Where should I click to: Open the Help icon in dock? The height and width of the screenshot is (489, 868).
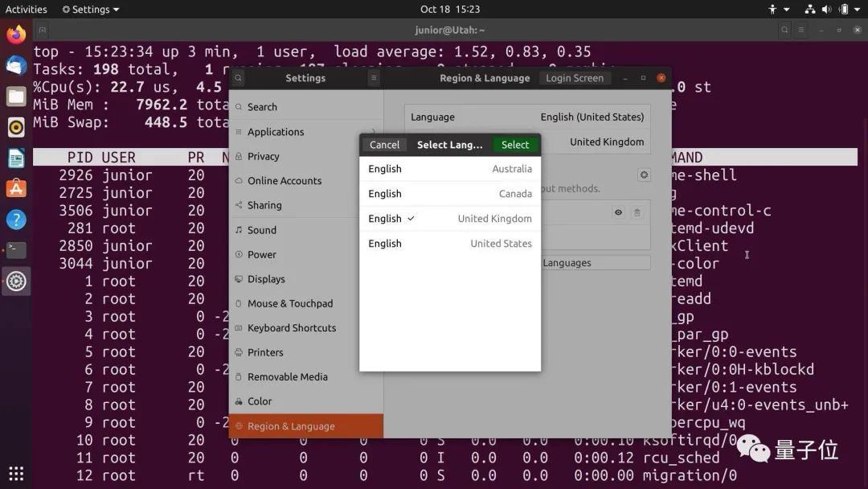pyautogui.click(x=16, y=220)
